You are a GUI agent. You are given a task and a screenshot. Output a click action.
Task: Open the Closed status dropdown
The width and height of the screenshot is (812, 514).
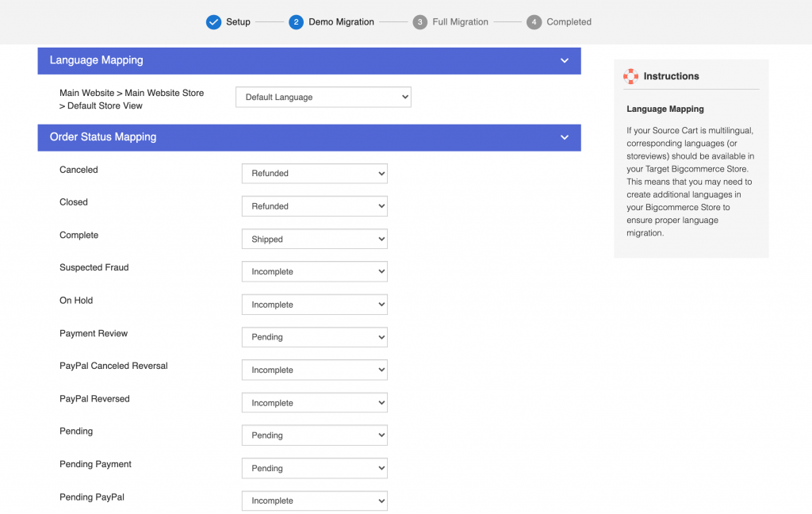coord(314,206)
